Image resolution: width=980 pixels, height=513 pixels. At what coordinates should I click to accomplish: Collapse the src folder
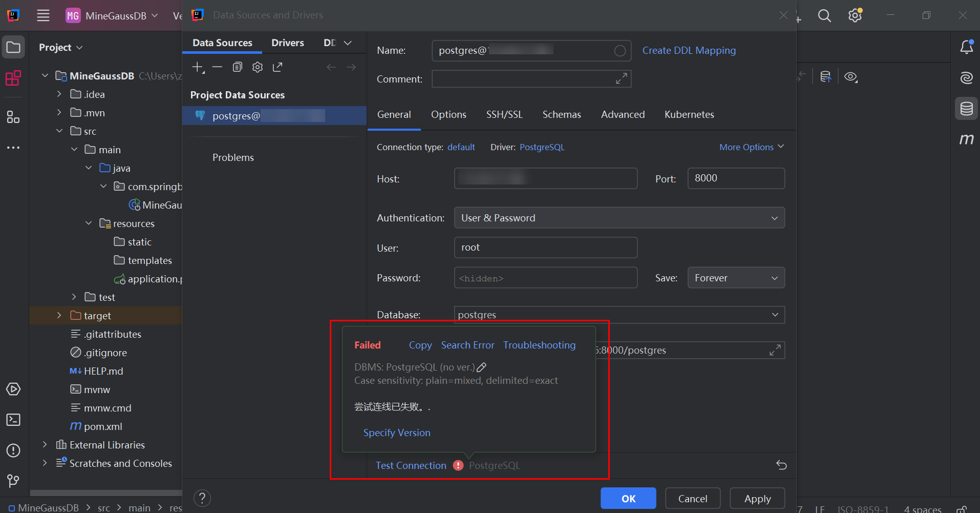click(59, 131)
